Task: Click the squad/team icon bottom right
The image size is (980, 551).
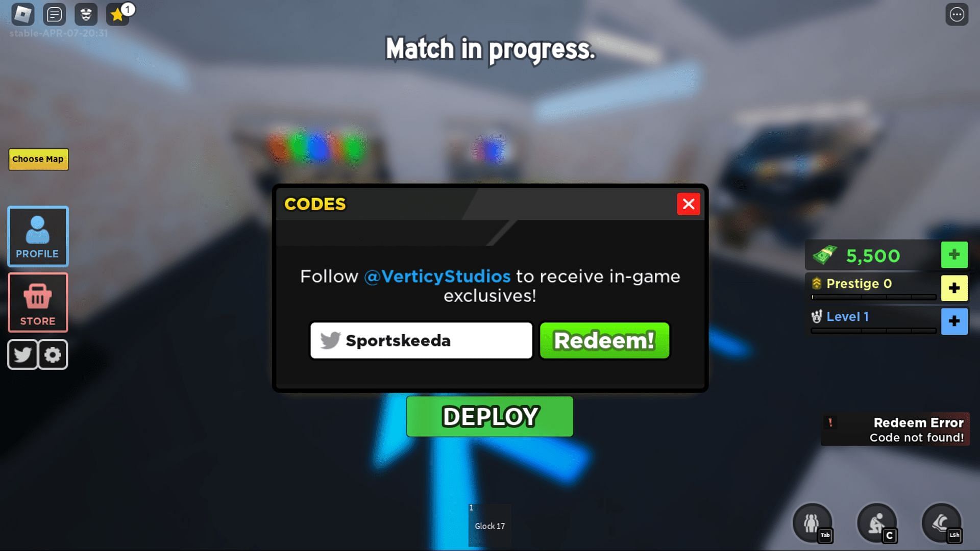Action: coord(813,523)
